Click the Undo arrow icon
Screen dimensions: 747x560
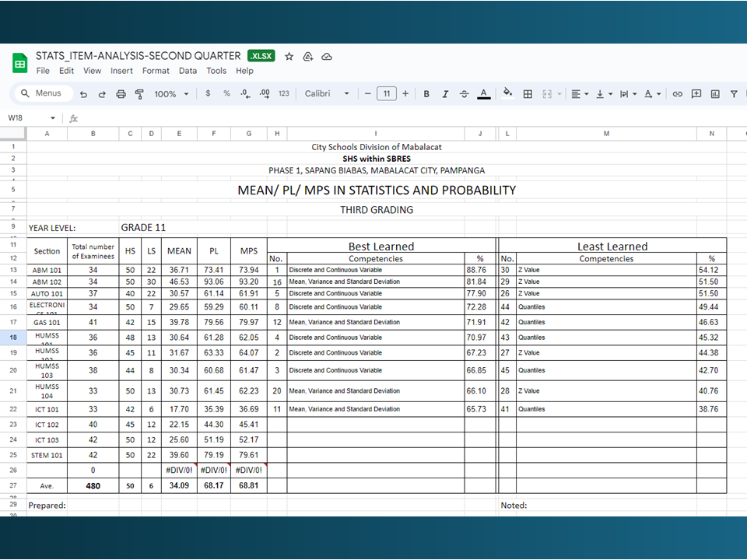83,94
